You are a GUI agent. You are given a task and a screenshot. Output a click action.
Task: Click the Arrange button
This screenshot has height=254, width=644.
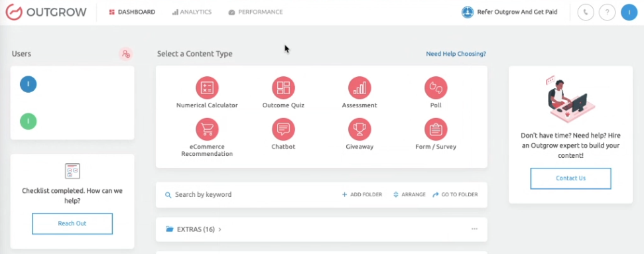(x=409, y=194)
